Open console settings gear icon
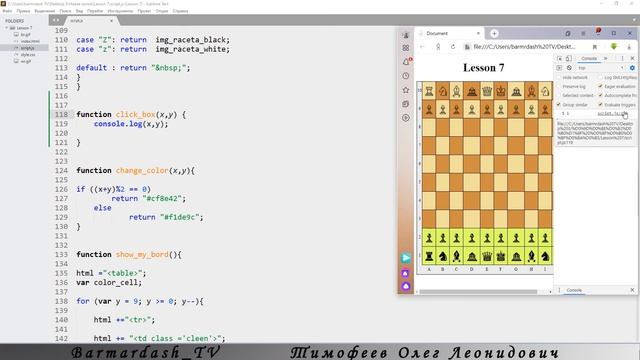The image size is (640, 360). point(632,68)
